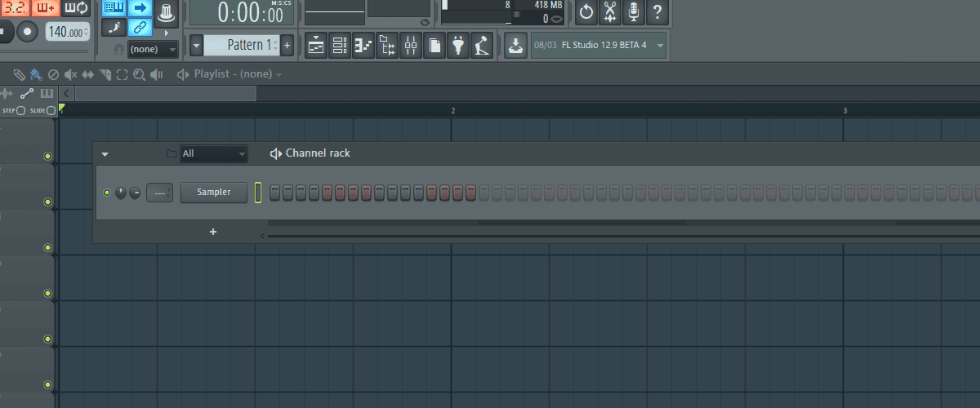This screenshot has width=980, height=408.
Task: Click the record button
Action: [x=29, y=32]
